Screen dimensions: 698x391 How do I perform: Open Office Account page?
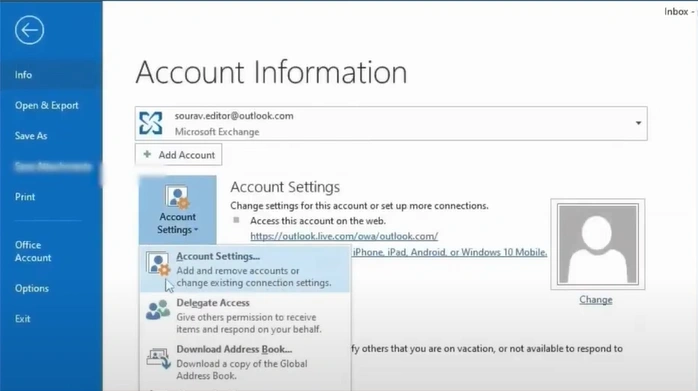tap(33, 251)
